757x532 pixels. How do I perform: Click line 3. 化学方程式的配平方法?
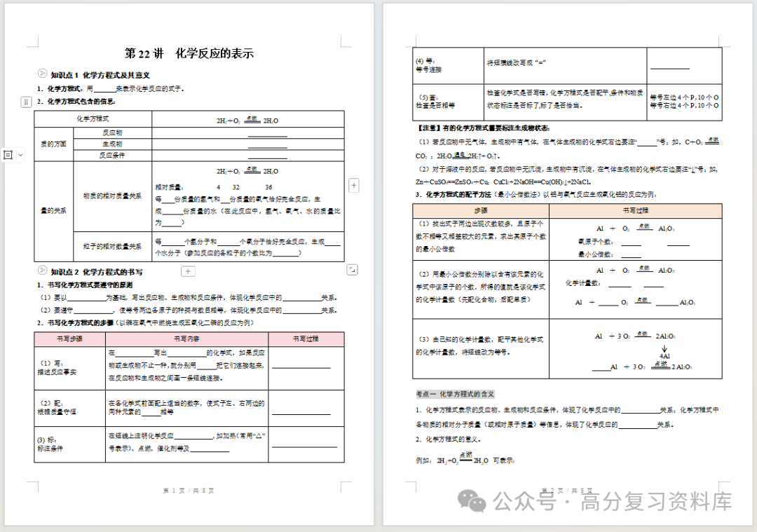coord(536,195)
